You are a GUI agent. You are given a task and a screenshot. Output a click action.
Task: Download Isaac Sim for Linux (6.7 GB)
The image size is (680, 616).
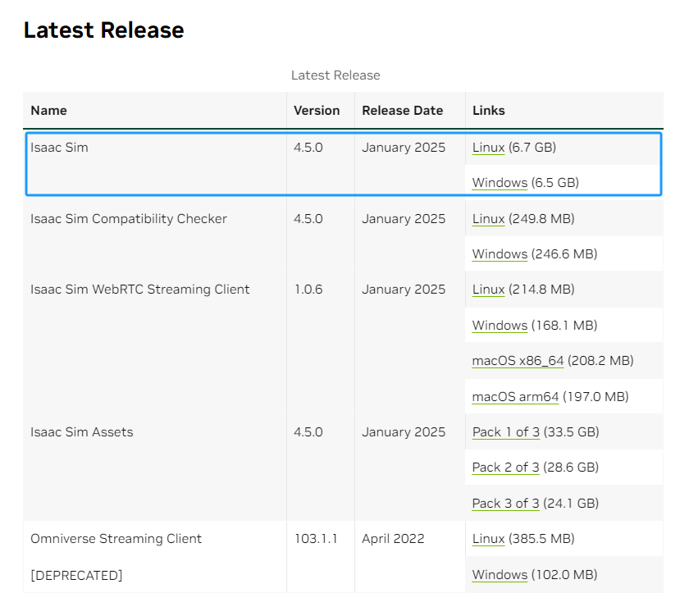[x=488, y=148]
